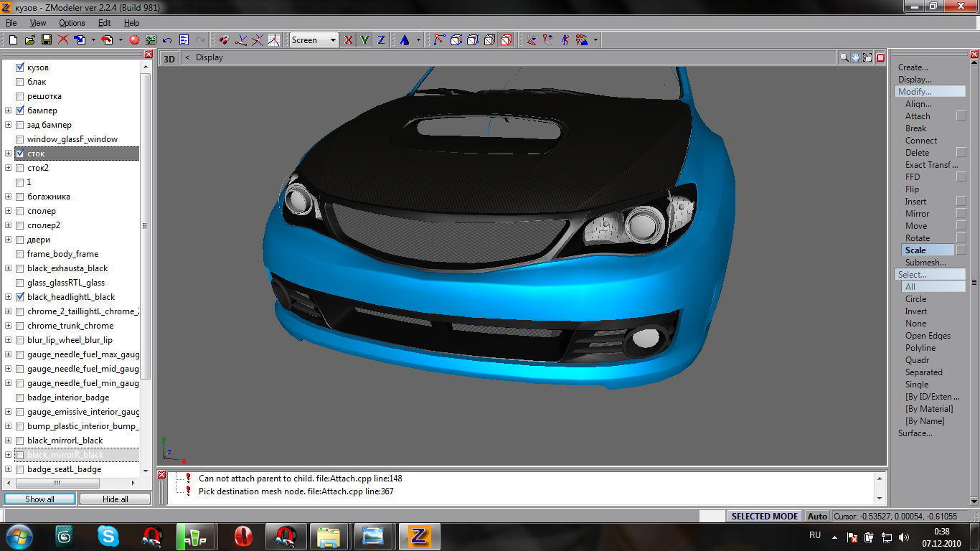This screenshot has width=980, height=551.
Task: Toggle the Z axis constraint button
Action: (x=381, y=40)
